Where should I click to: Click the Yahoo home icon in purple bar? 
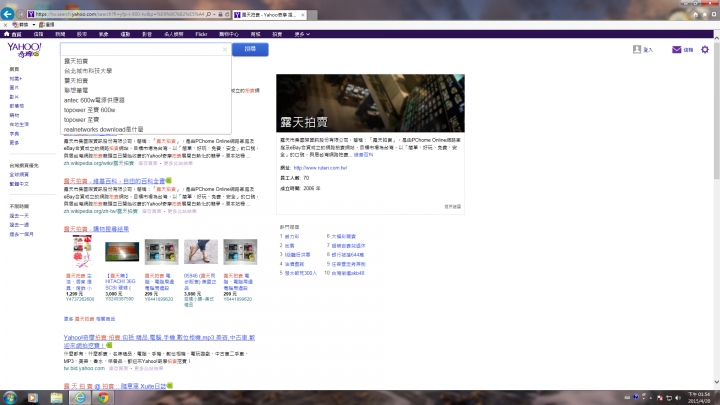coord(6,34)
